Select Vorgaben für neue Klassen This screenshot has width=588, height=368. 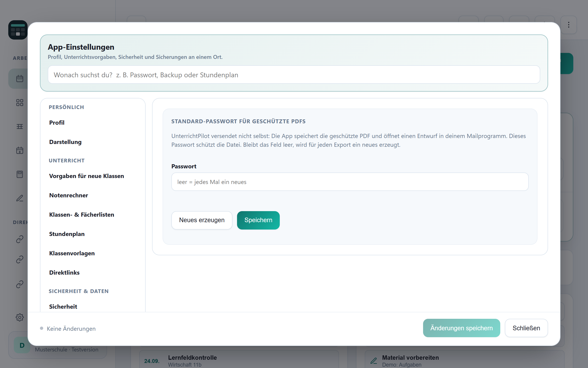(86, 176)
